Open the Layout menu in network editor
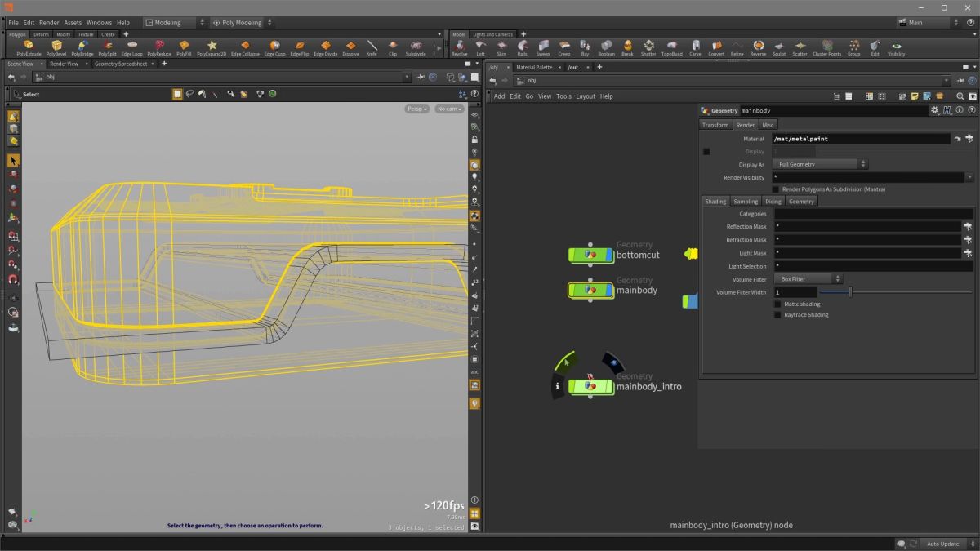 coord(586,96)
